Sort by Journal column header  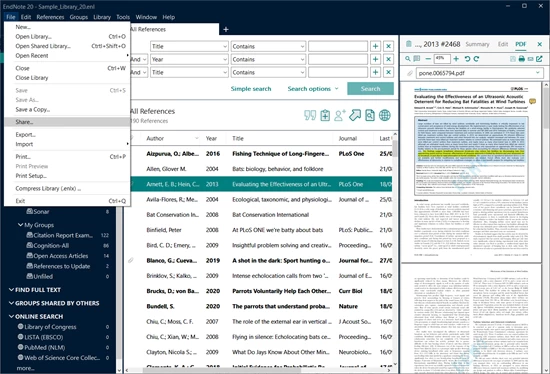348,138
